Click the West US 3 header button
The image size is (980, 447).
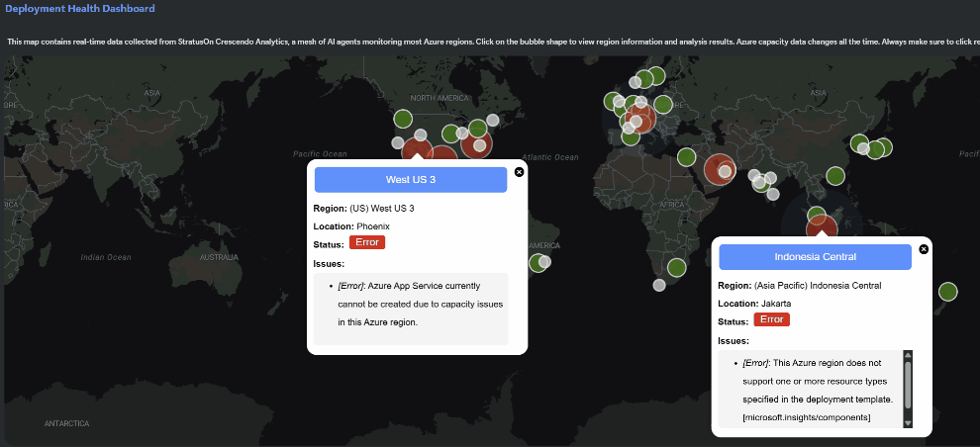411,180
